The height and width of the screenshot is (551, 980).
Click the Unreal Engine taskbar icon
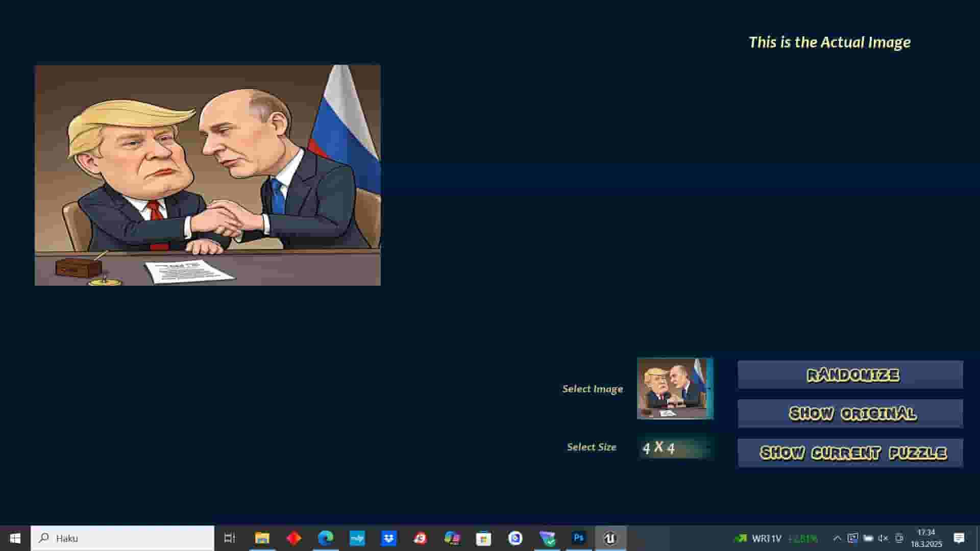pyautogui.click(x=611, y=538)
